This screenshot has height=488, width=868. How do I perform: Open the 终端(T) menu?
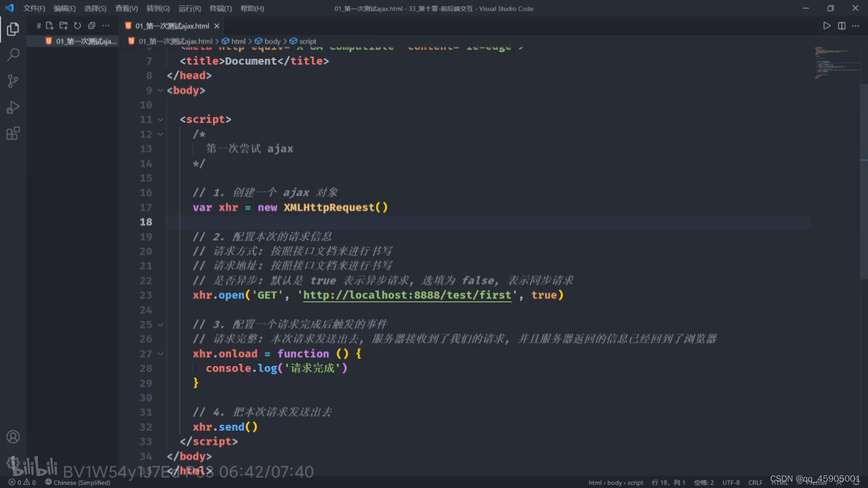click(221, 9)
